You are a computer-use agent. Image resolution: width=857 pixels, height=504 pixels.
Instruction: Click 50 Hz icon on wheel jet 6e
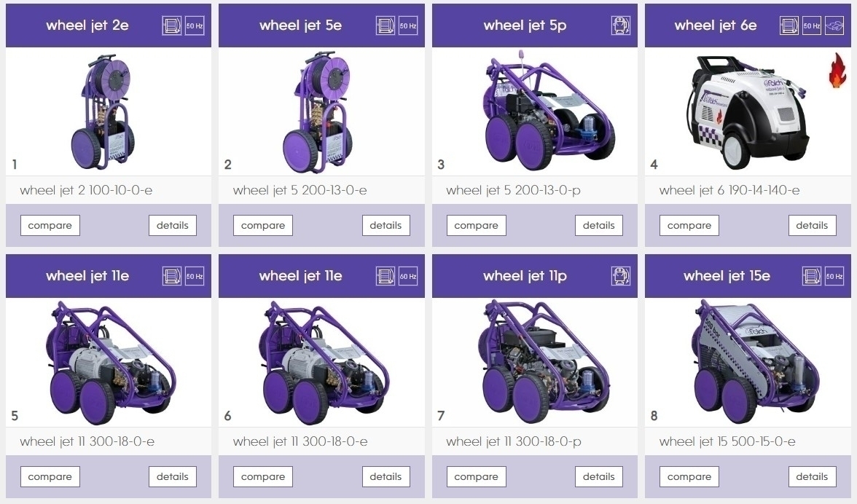(812, 25)
